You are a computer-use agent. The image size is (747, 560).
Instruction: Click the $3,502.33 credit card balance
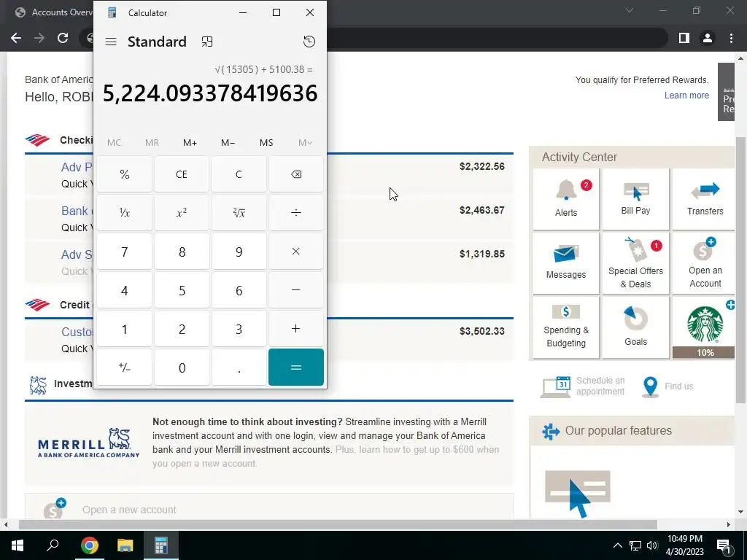tap(481, 331)
